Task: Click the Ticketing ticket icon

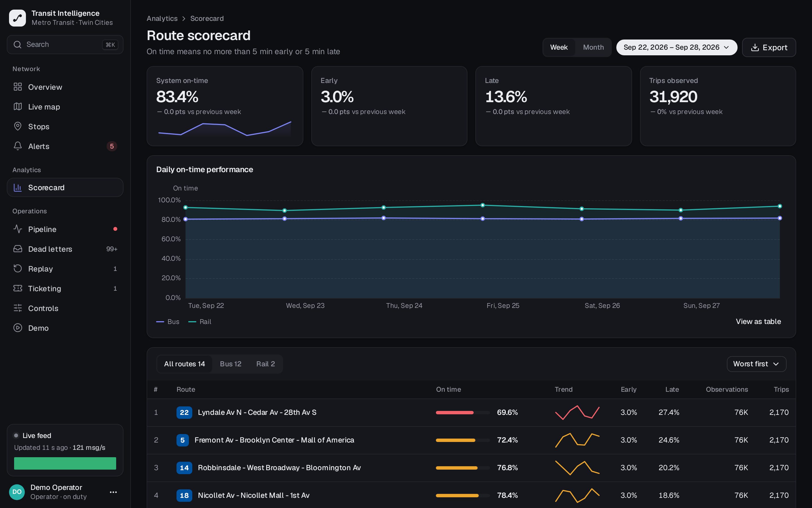Action: point(17,288)
